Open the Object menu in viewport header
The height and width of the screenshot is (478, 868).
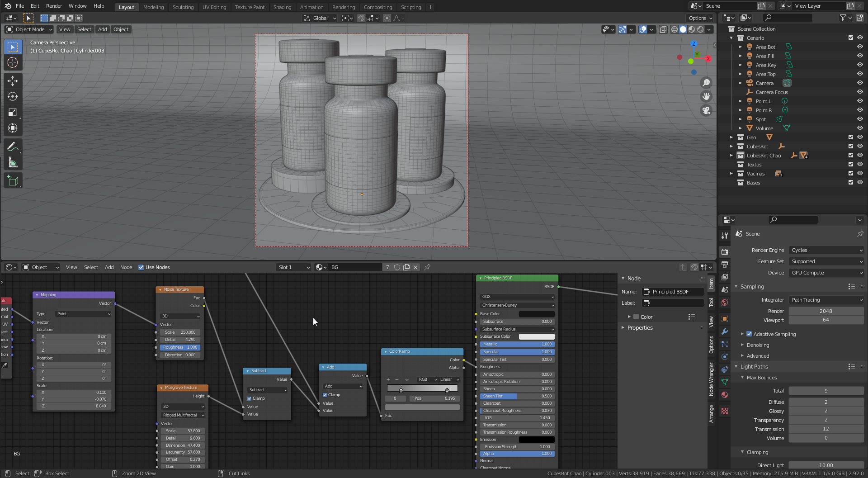pyautogui.click(x=121, y=29)
